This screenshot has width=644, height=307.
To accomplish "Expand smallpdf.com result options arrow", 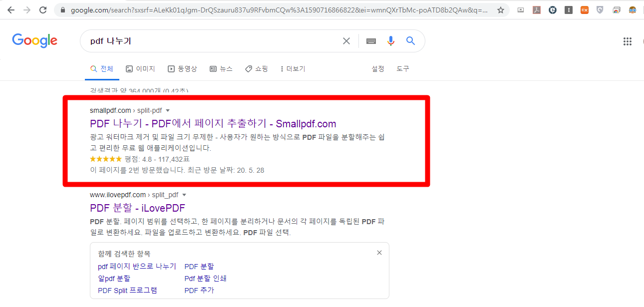I will [168, 110].
